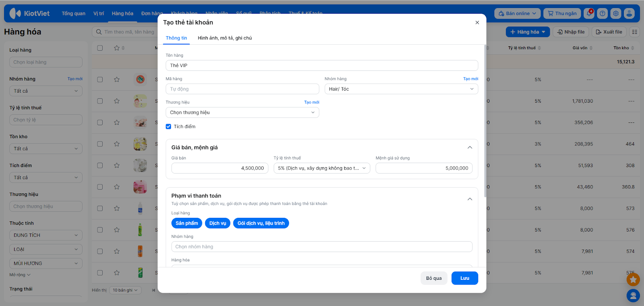This screenshot has width=644, height=306.
Task: Click the search magnifier icon
Action: tap(99, 32)
